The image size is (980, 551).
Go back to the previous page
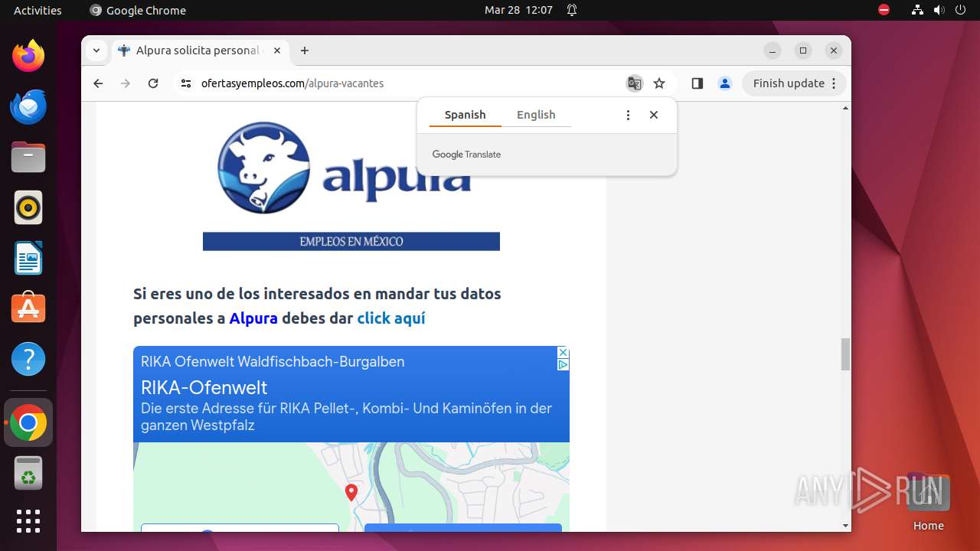tap(98, 83)
